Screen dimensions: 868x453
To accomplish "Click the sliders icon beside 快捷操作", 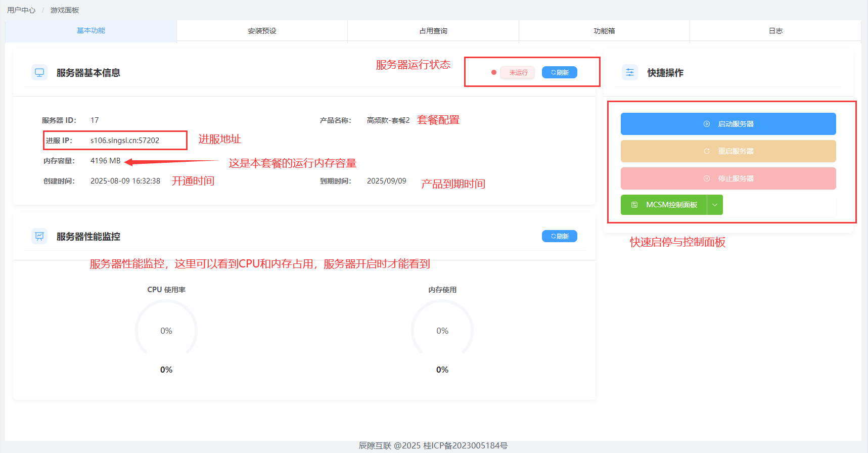I will coord(630,72).
